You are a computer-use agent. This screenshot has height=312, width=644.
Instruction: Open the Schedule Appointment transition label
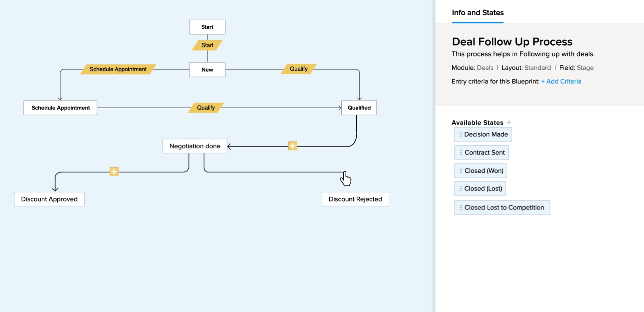pos(118,69)
